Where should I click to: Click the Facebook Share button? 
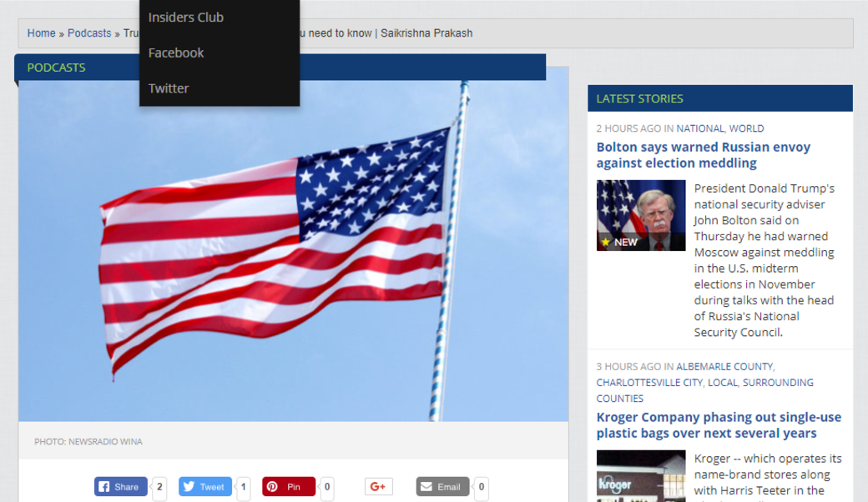coord(121,487)
